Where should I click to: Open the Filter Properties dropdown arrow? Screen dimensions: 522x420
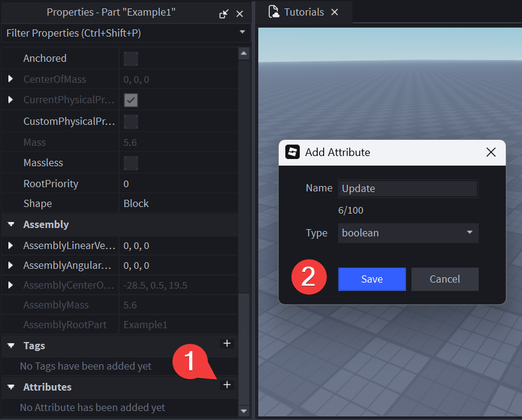[x=242, y=32]
